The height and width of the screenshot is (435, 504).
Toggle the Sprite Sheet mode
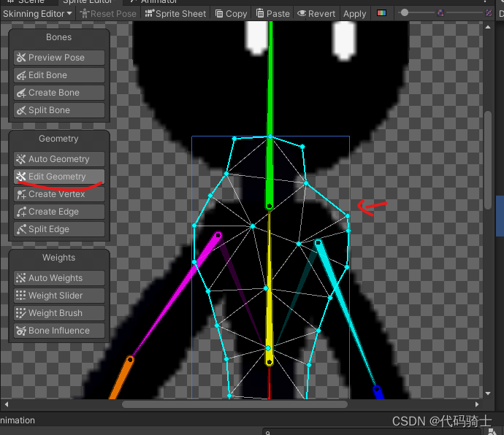pos(175,14)
